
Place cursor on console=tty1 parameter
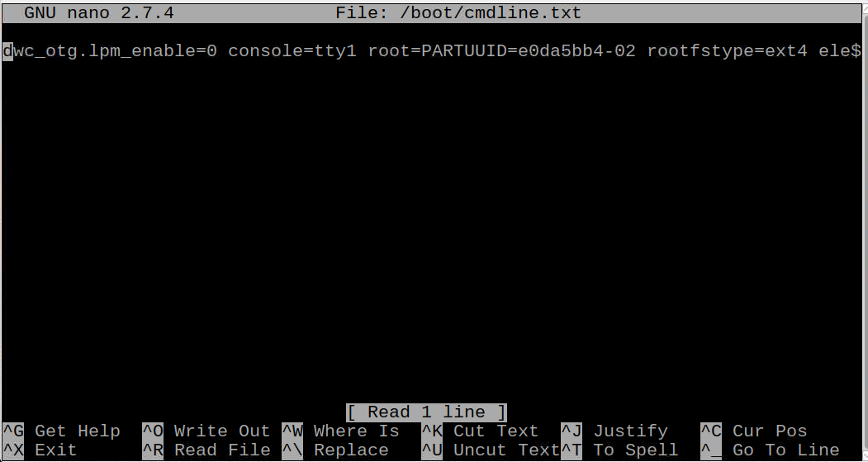(292, 51)
